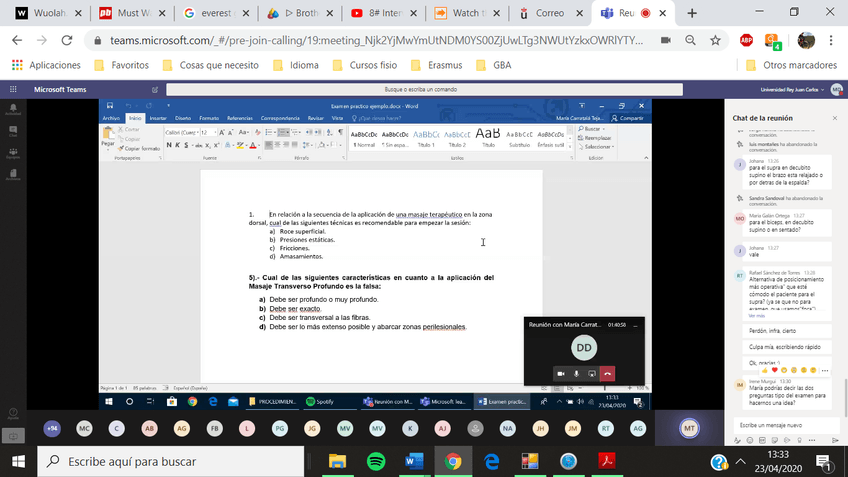
Task: Expand 'Ver más' in Rafael's message
Action: pos(757,315)
